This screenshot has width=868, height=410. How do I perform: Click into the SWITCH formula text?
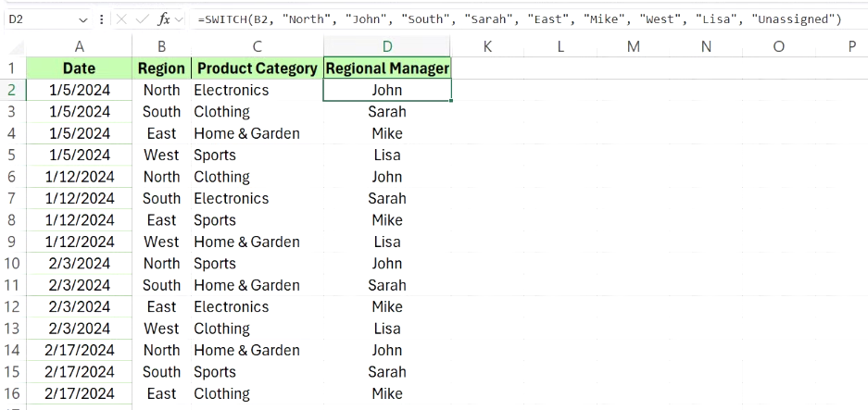(x=520, y=20)
